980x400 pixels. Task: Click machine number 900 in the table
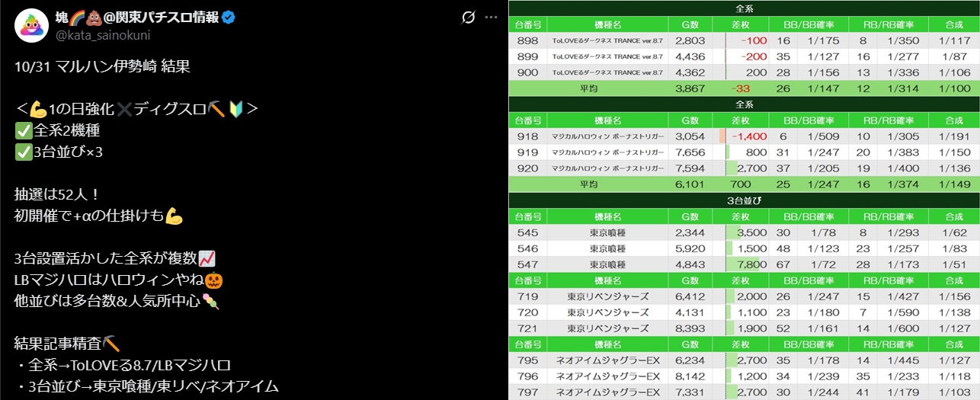click(527, 72)
